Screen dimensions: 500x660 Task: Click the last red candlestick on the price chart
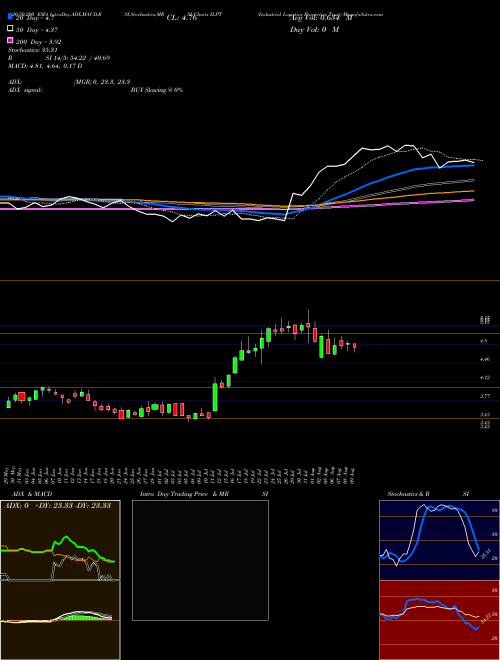pyautogui.click(x=354, y=346)
